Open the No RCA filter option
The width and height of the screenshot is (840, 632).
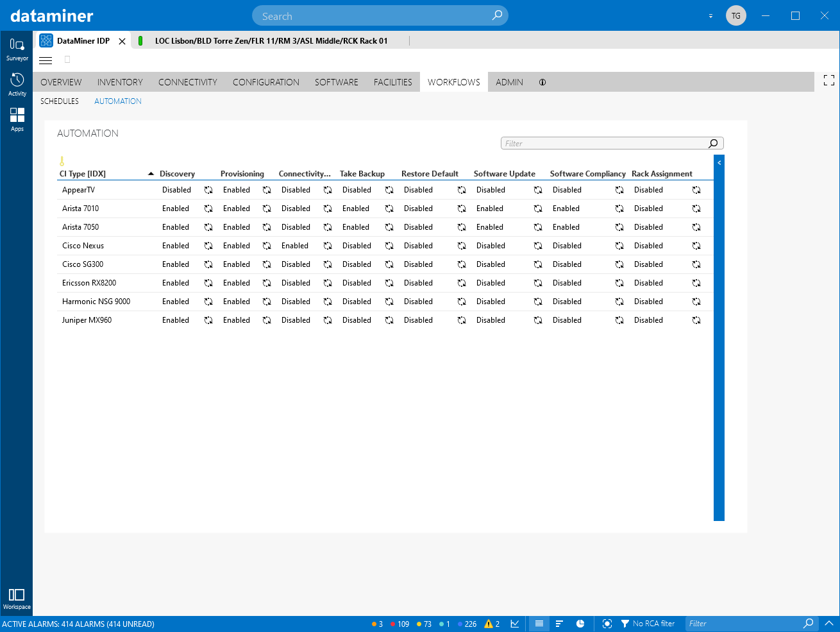648,624
